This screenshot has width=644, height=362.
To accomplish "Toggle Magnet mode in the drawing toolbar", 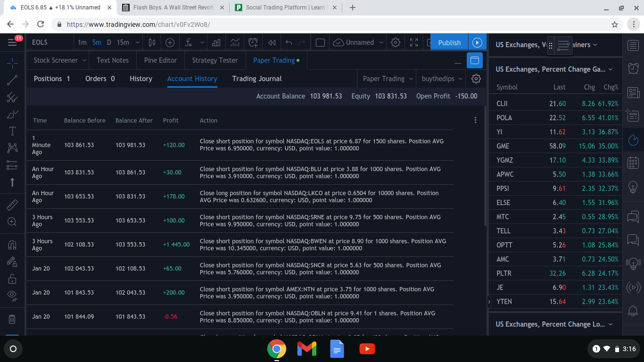I will pos(12,245).
